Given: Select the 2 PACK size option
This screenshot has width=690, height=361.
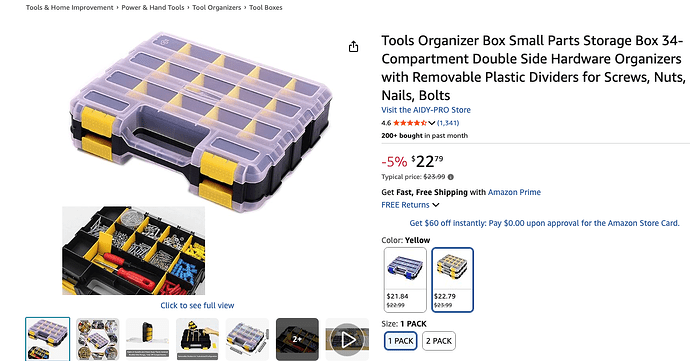Looking at the screenshot, I should point(439,341).
